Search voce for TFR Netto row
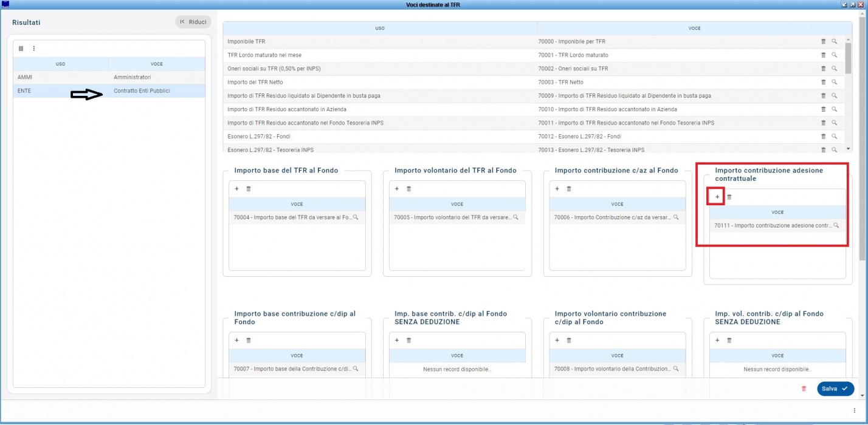Screen dimensions: 868x425 [x=835, y=83]
